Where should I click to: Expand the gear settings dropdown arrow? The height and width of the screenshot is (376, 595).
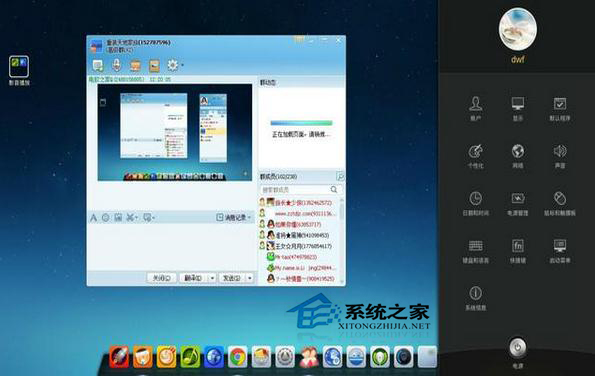click(183, 65)
